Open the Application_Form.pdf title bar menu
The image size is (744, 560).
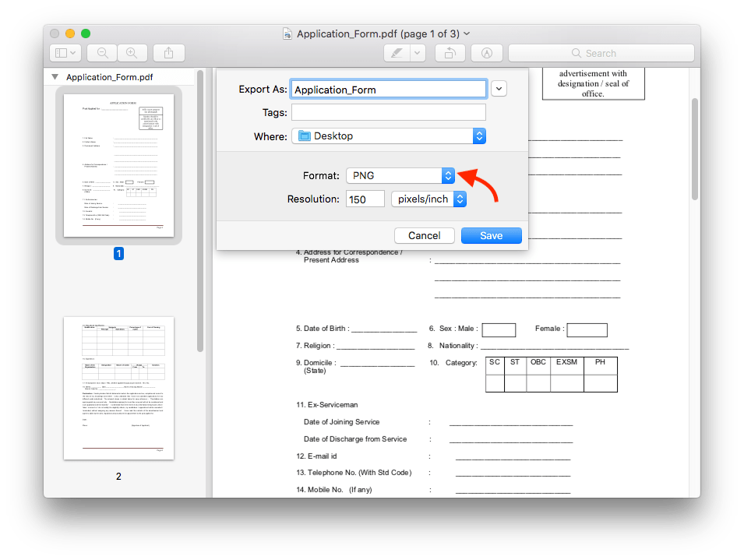click(x=466, y=33)
